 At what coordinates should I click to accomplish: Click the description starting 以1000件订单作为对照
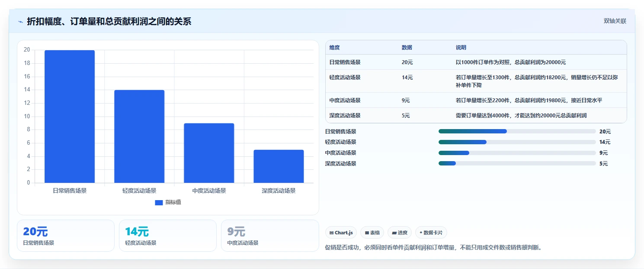click(511, 62)
